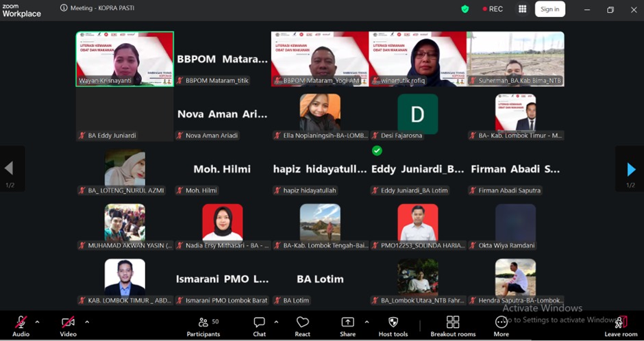Image resolution: width=644 pixels, height=341 pixels.
Task: Open the More options icon
Action: 501,322
